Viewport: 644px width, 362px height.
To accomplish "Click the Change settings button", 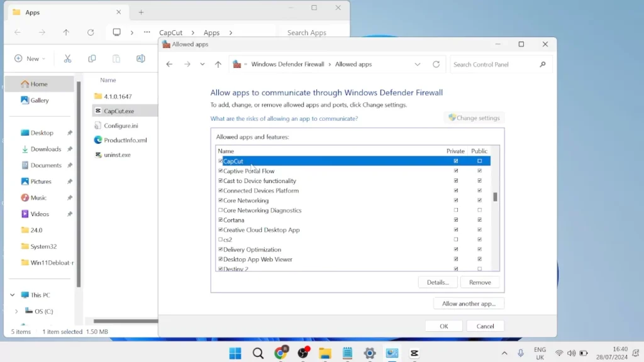I will click(x=474, y=118).
